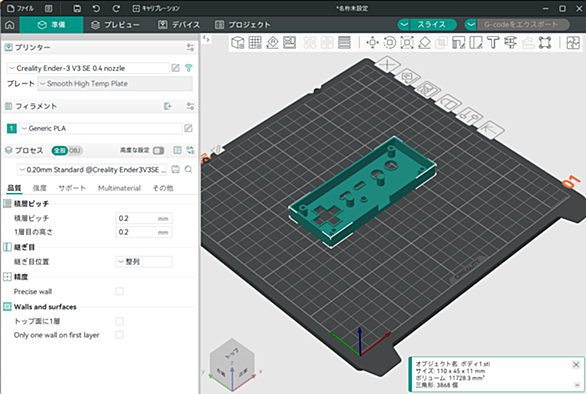Click the X icon on plate edge
The image size is (586, 394).
click(387, 64)
